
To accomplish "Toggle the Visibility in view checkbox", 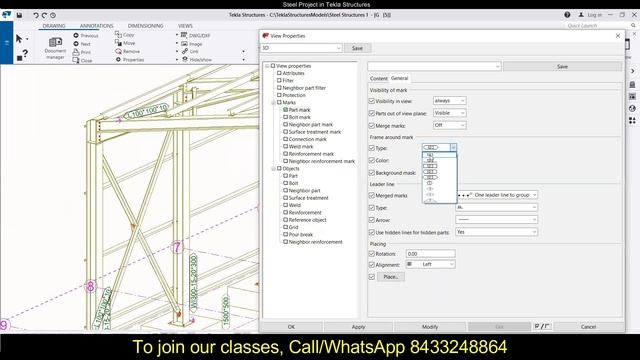I will point(371,101).
